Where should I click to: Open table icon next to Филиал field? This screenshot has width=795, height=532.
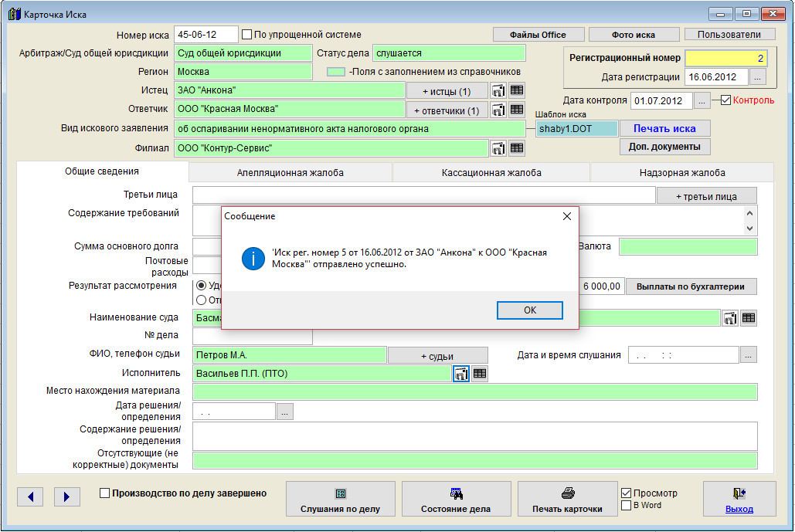click(x=517, y=148)
